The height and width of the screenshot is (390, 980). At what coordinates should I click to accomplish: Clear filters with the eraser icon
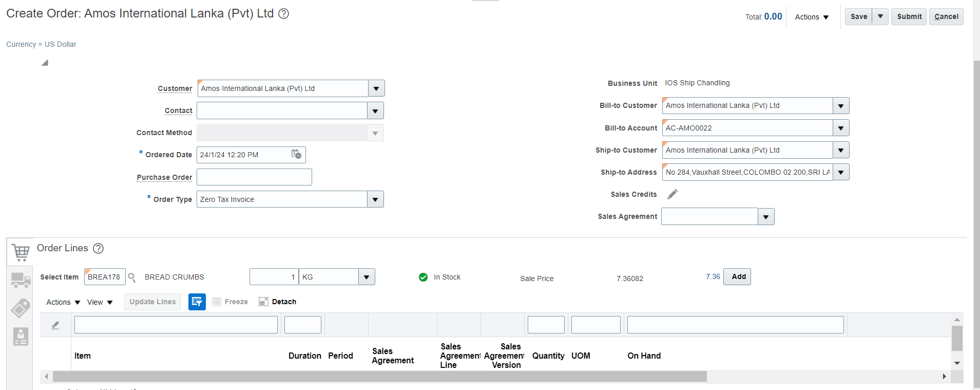coord(55,325)
